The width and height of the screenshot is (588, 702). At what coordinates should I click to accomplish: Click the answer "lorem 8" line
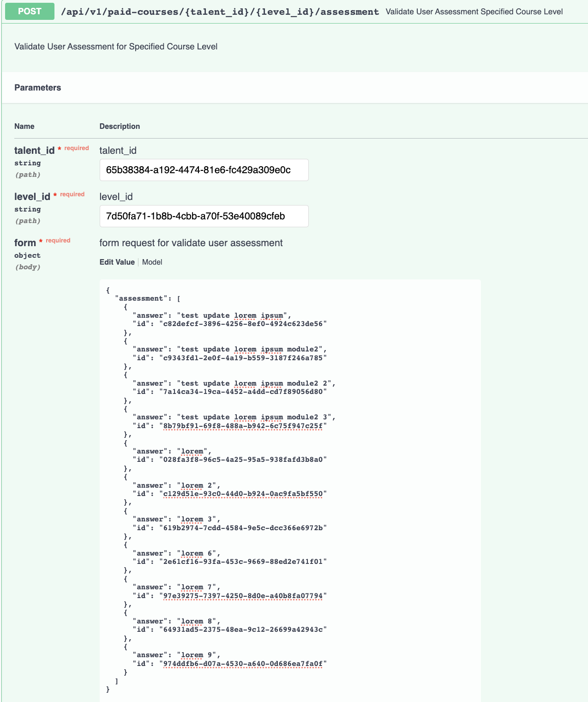(x=177, y=621)
